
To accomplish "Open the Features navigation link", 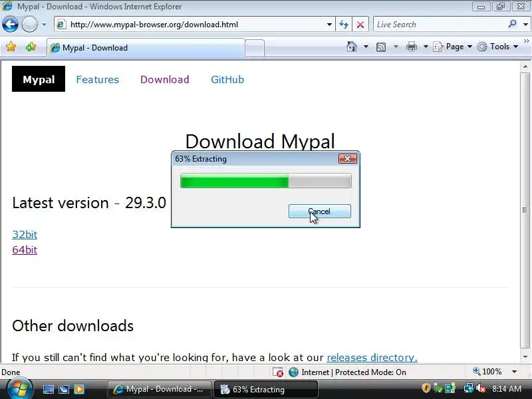I will coord(97,79).
